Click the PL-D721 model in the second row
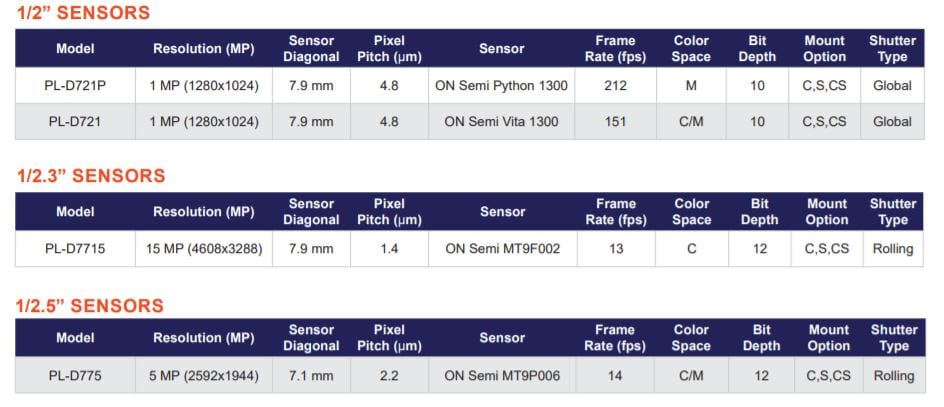 pyautogui.click(x=74, y=122)
